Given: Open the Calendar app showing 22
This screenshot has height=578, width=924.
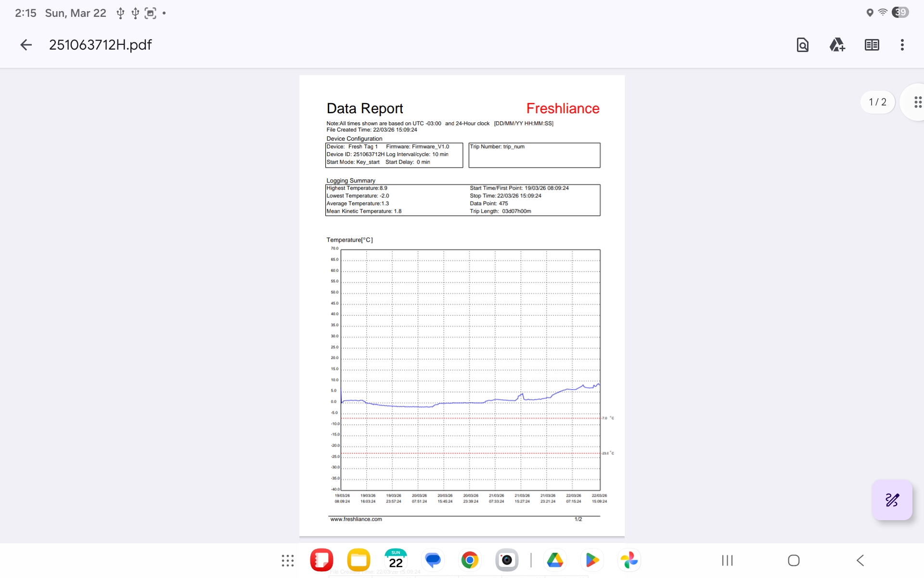Looking at the screenshot, I should tap(396, 560).
